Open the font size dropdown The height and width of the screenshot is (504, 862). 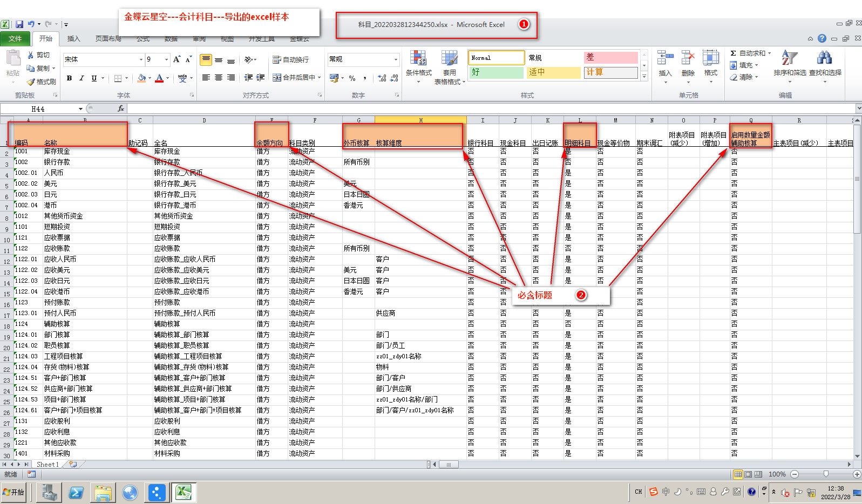click(x=166, y=59)
